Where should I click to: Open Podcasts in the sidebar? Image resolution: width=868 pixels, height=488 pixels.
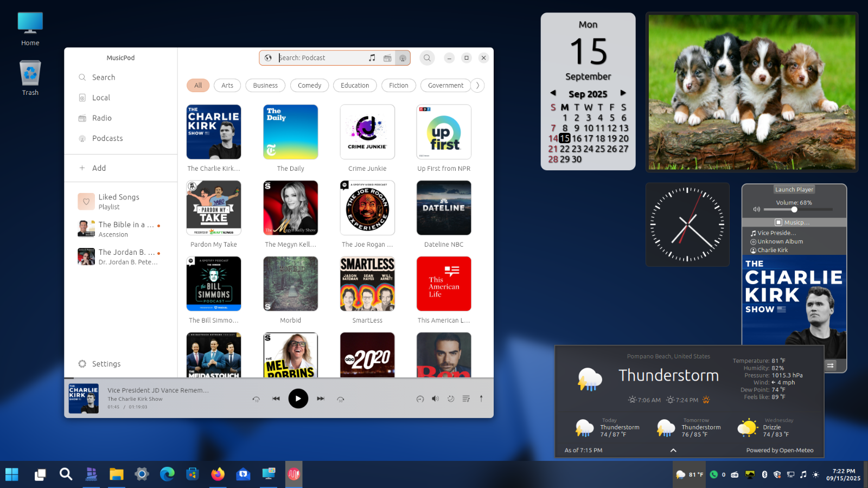pyautogui.click(x=107, y=138)
